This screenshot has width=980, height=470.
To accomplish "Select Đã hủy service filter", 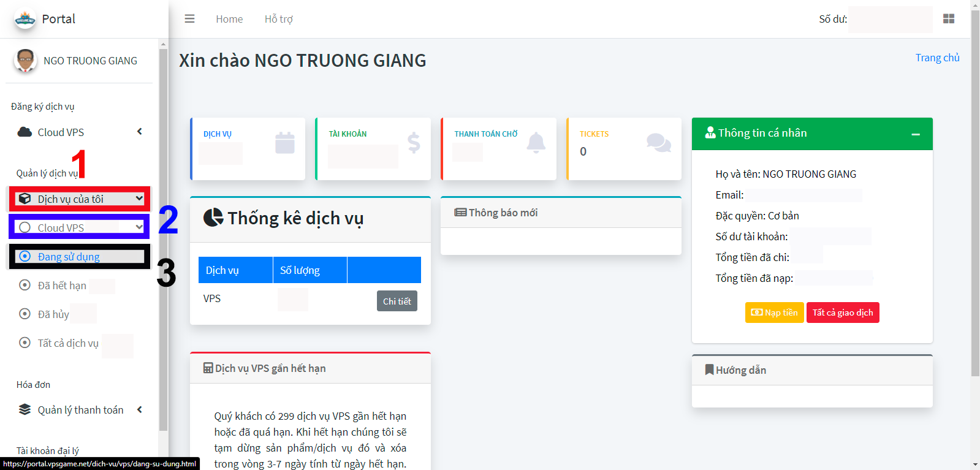I will [x=53, y=314].
